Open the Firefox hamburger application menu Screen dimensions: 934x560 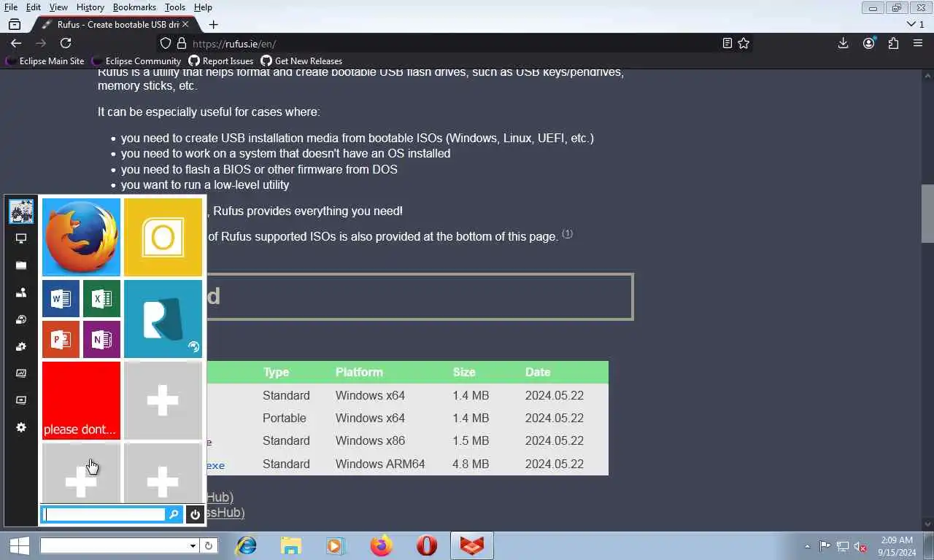click(x=918, y=43)
